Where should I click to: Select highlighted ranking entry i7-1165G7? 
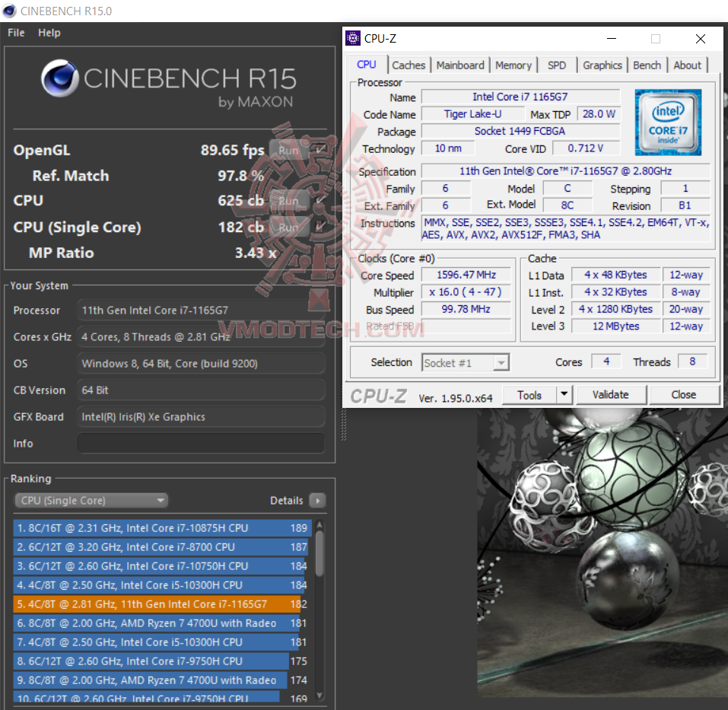(x=162, y=604)
